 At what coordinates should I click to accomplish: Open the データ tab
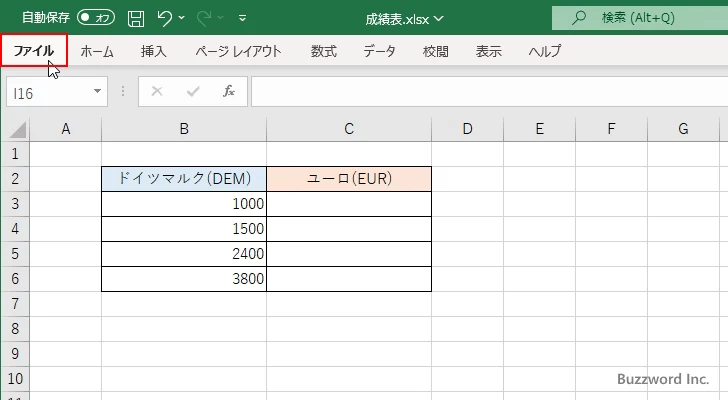(x=379, y=51)
